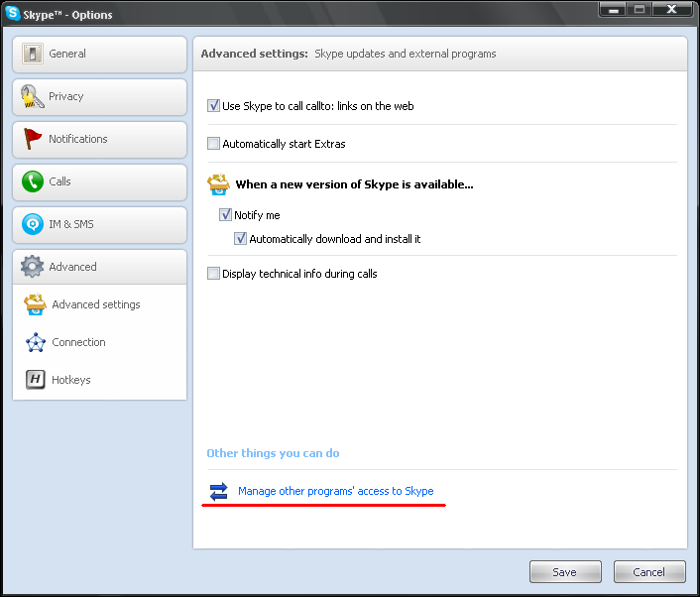700x597 pixels.
Task: Close the Skype Options window
Action: [x=672, y=9]
